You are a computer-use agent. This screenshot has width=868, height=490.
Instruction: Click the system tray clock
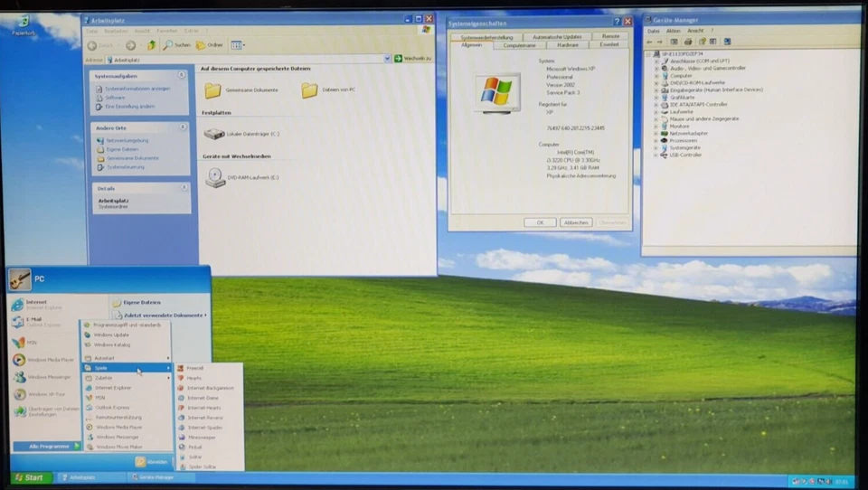pos(842,481)
